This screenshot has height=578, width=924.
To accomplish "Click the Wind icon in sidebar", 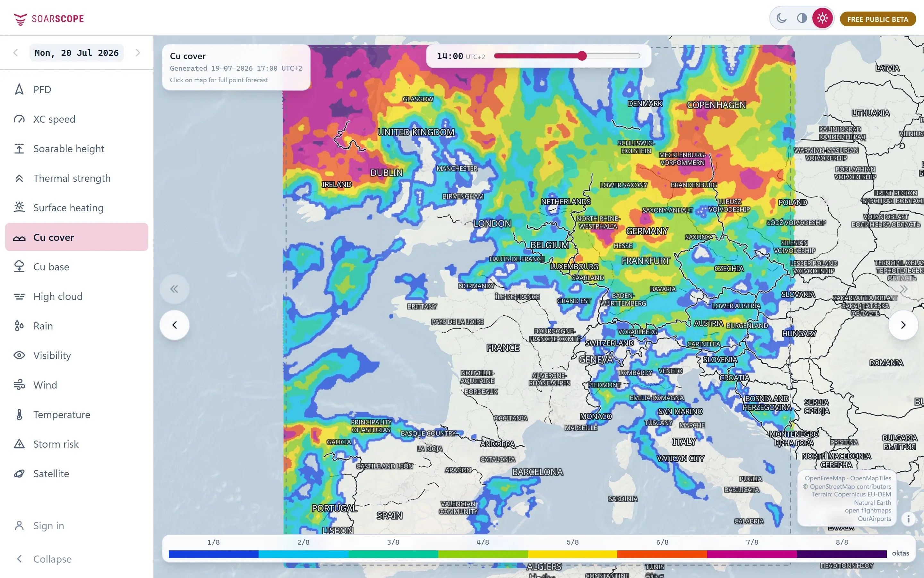I will point(19,385).
